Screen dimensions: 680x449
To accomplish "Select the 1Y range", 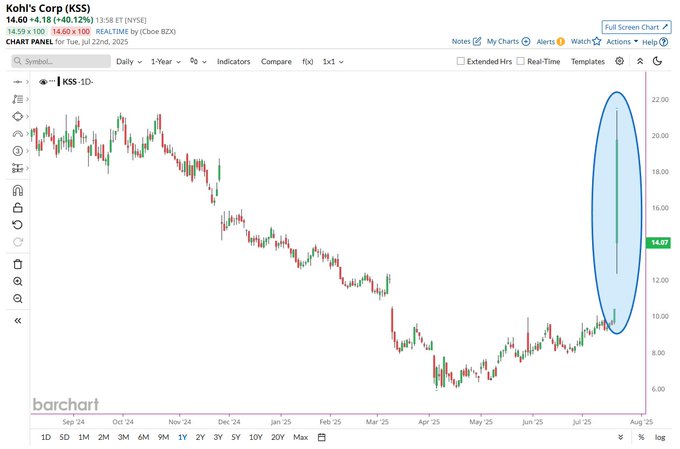I will coord(182,437).
